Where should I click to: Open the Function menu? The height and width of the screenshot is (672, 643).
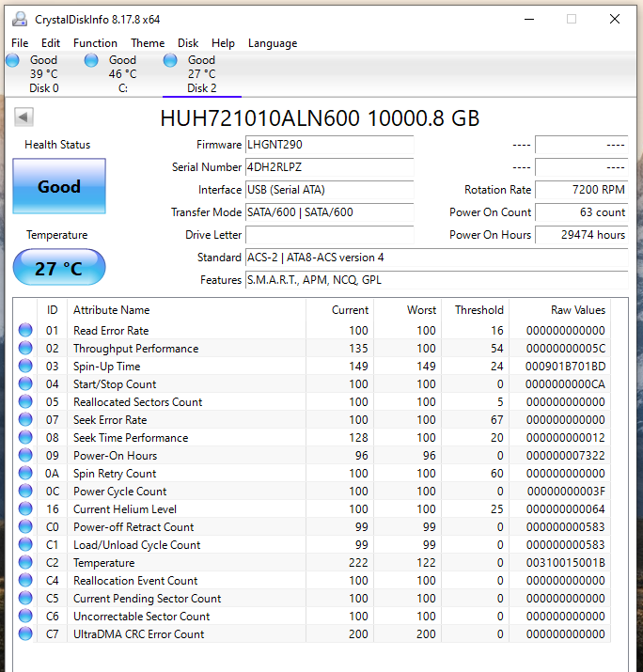tap(95, 43)
